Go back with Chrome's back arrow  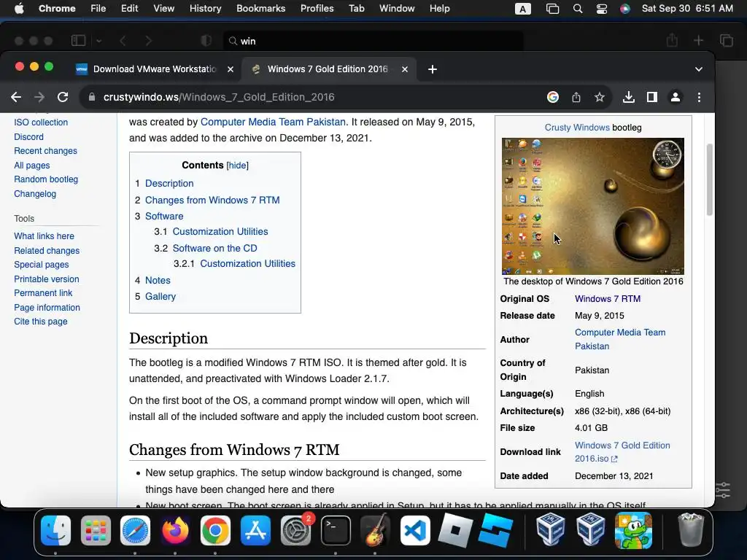click(16, 97)
